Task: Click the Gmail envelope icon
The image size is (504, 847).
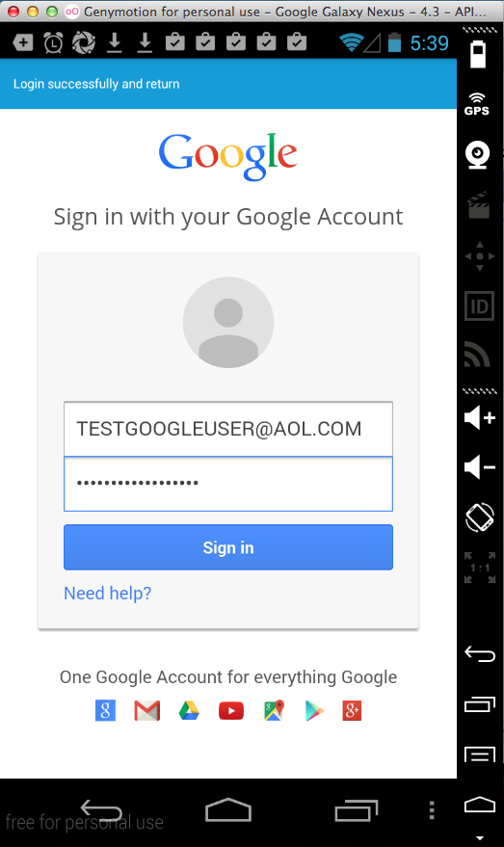Action: click(146, 711)
